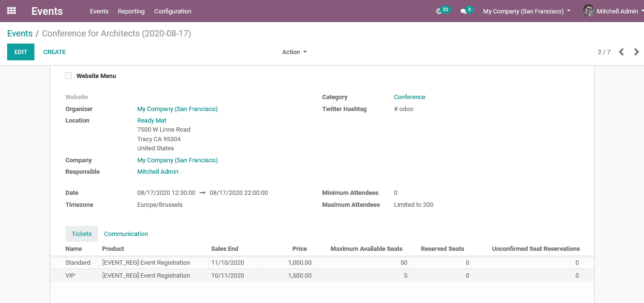Open the apps grid menu icon
The height and width of the screenshot is (303, 644).
[11, 11]
